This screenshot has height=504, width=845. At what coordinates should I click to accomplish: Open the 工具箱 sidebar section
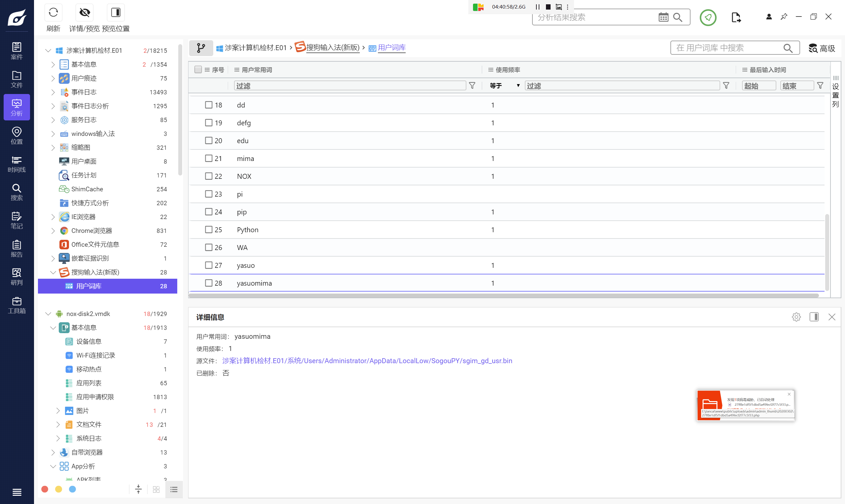click(17, 305)
